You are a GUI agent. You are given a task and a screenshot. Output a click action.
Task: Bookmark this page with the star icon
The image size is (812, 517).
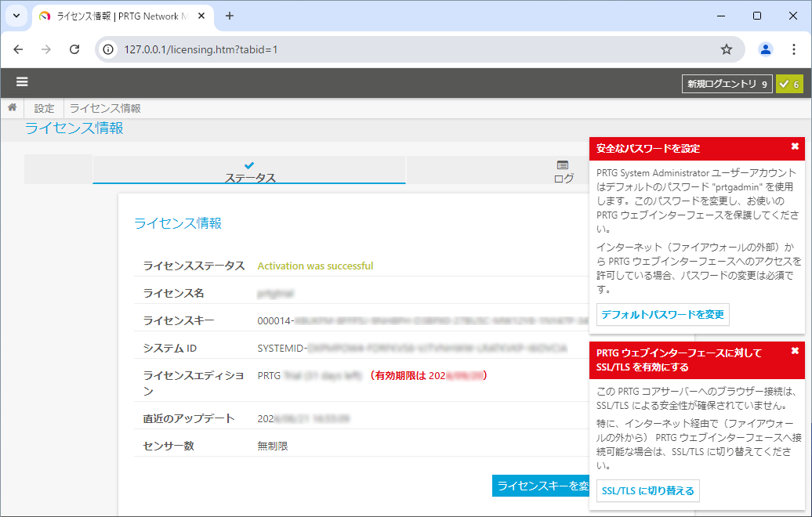727,49
